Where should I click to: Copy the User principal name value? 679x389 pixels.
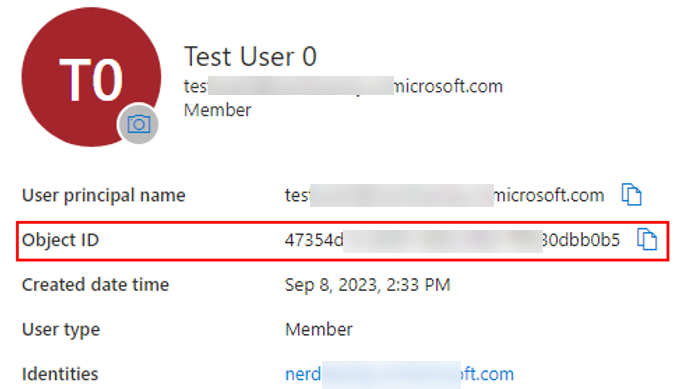coord(631,194)
